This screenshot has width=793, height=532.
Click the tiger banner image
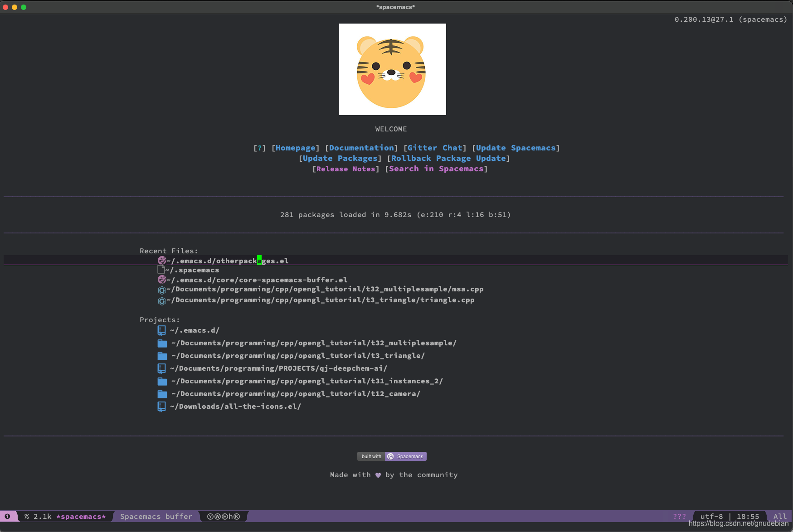393,69
